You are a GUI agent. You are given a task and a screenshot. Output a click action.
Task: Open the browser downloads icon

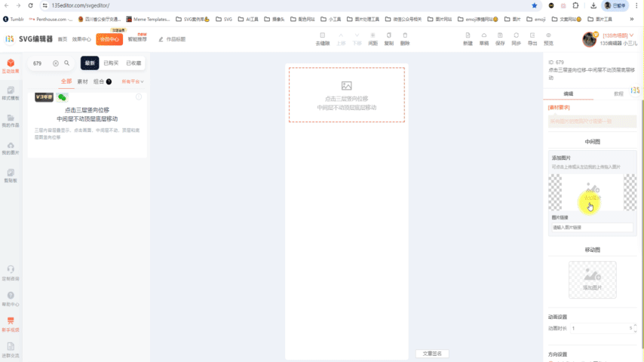[x=593, y=5]
